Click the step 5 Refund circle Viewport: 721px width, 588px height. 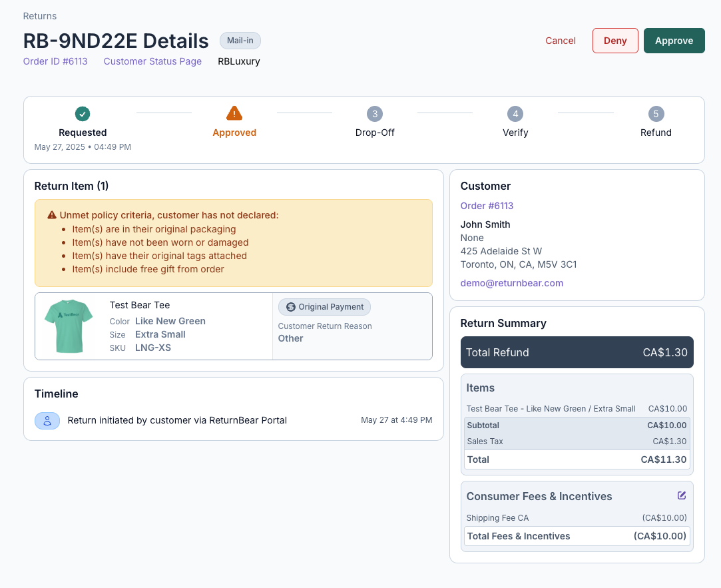(656, 114)
